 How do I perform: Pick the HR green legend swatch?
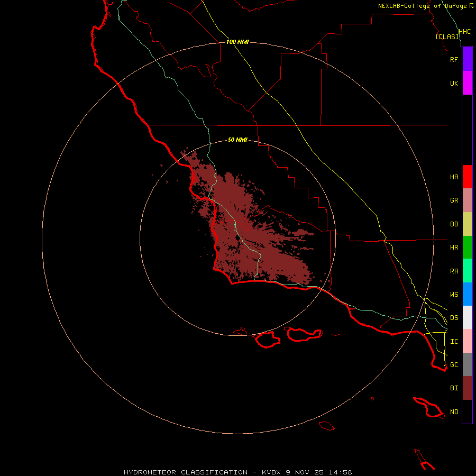pyautogui.click(x=467, y=248)
